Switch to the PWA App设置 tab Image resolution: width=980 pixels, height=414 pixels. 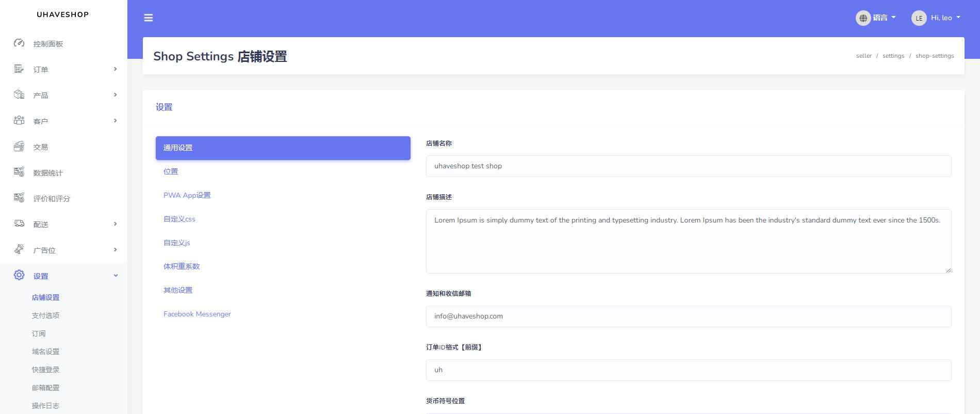point(187,195)
